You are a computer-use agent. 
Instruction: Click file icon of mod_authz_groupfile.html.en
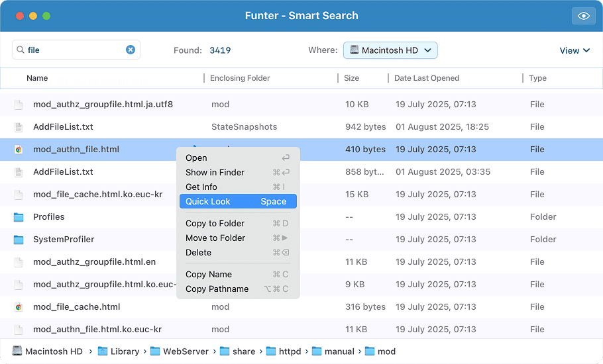coord(19,262)
